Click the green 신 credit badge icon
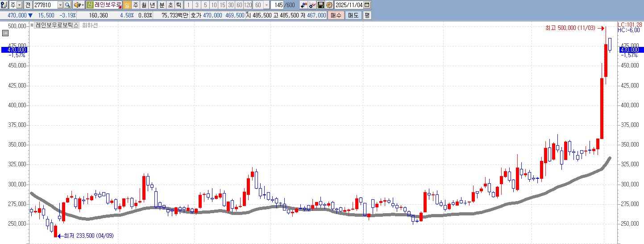 (x=90, y=5)
